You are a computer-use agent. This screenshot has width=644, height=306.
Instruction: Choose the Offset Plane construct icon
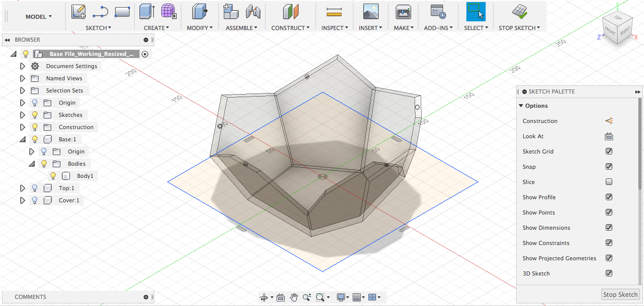coord(291,11)
